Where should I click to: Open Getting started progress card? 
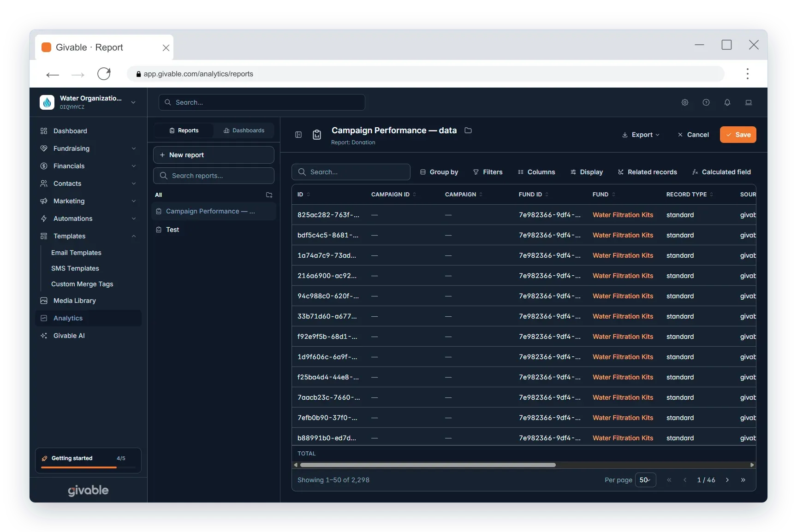click(x=88, y=461)
